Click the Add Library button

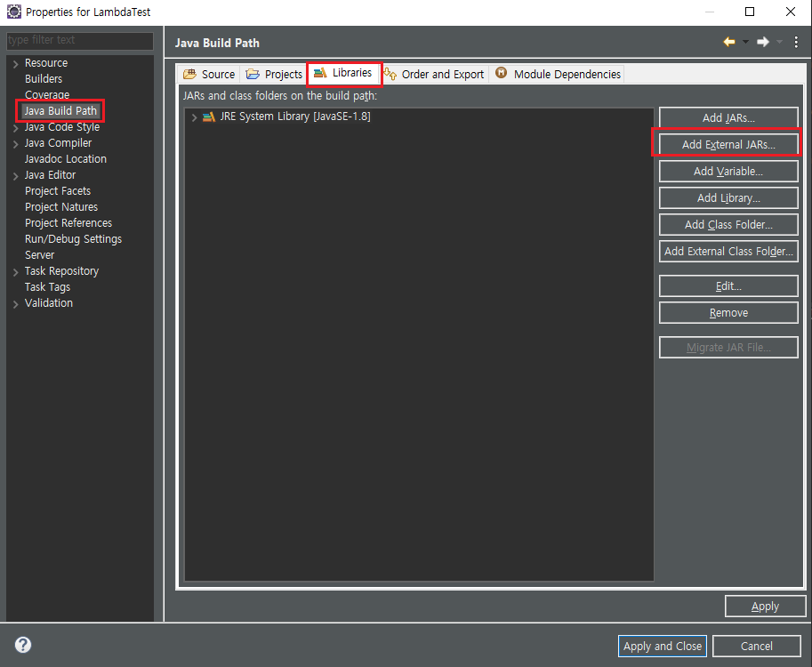(x=728, y=197)
